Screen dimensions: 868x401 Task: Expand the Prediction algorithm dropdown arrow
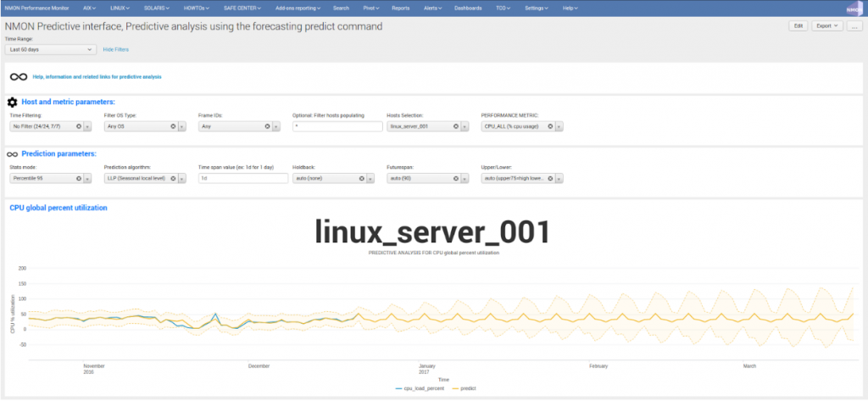pos(182,179)
